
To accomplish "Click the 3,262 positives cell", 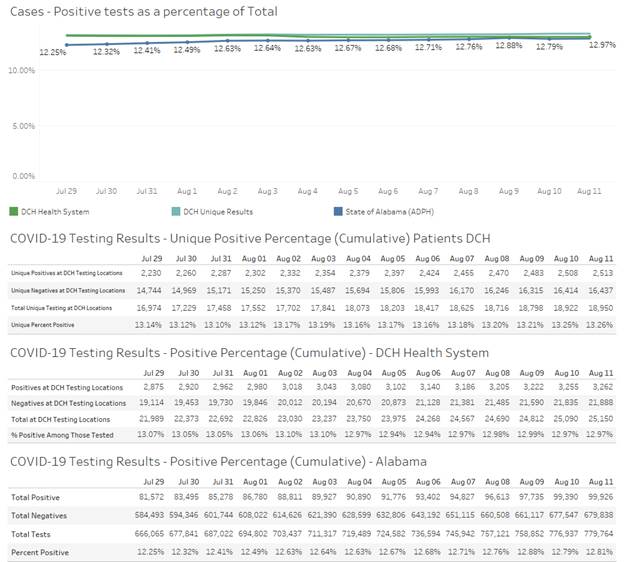I will click(603, 387).
